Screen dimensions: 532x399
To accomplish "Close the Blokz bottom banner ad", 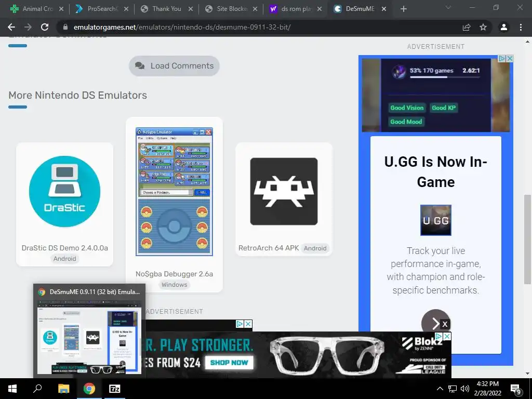I will [447, 336].
